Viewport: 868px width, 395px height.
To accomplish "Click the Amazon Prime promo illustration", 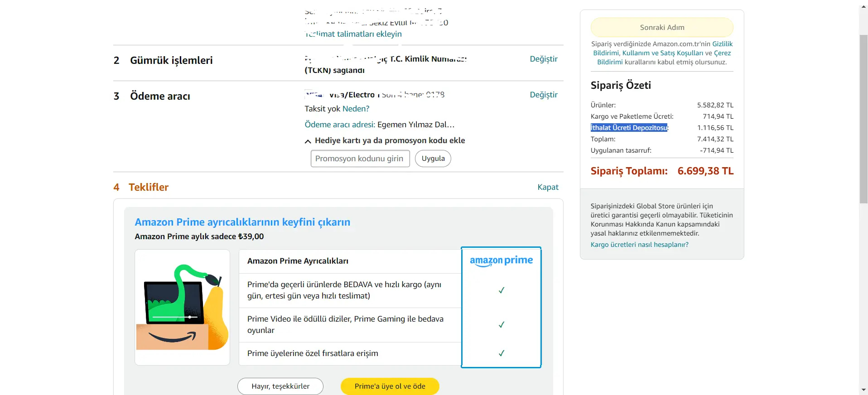I will [x=182, y=307].
